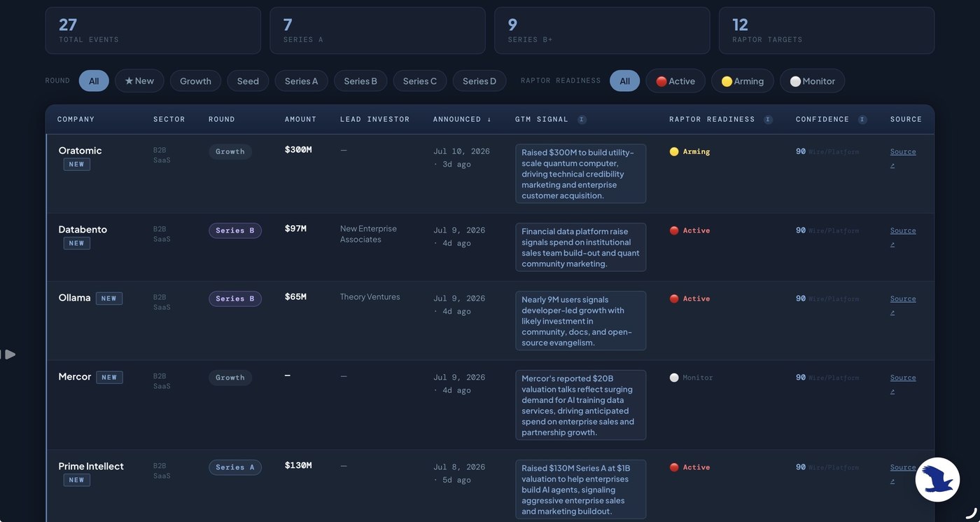Sort by Round column header
This screenshot has height=522, width=980.
point(222,120)
